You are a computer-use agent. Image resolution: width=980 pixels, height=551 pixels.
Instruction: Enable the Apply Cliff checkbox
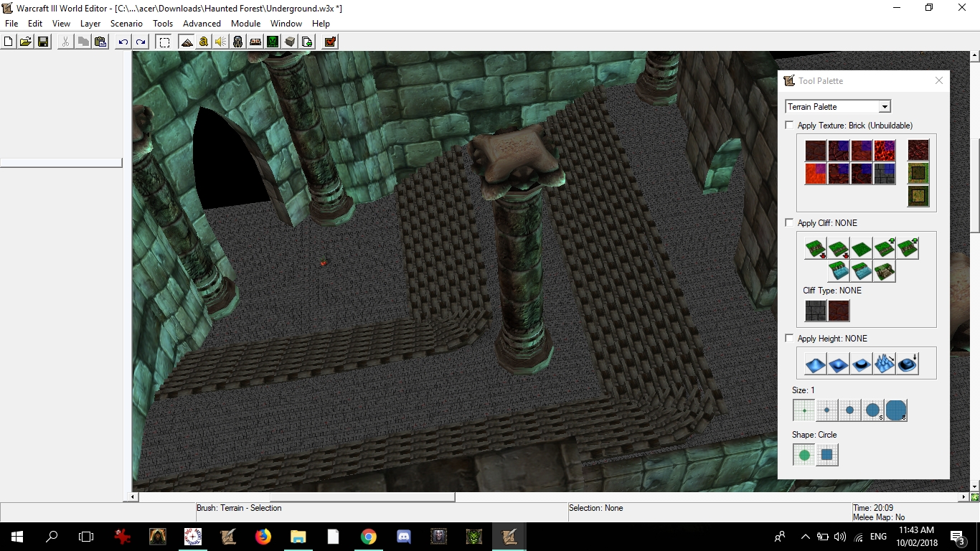click(790, 223)
